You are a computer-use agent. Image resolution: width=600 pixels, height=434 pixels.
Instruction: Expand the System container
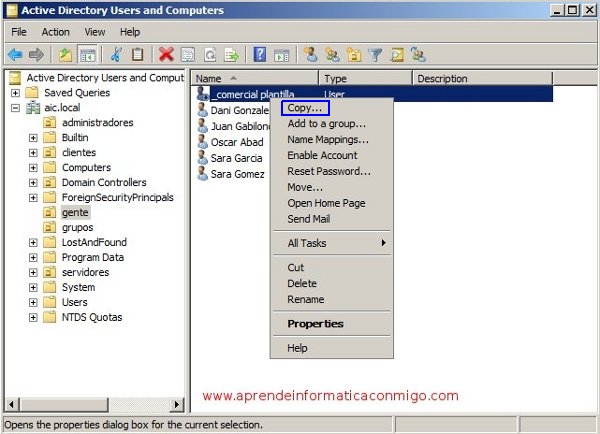coord(33,287)
